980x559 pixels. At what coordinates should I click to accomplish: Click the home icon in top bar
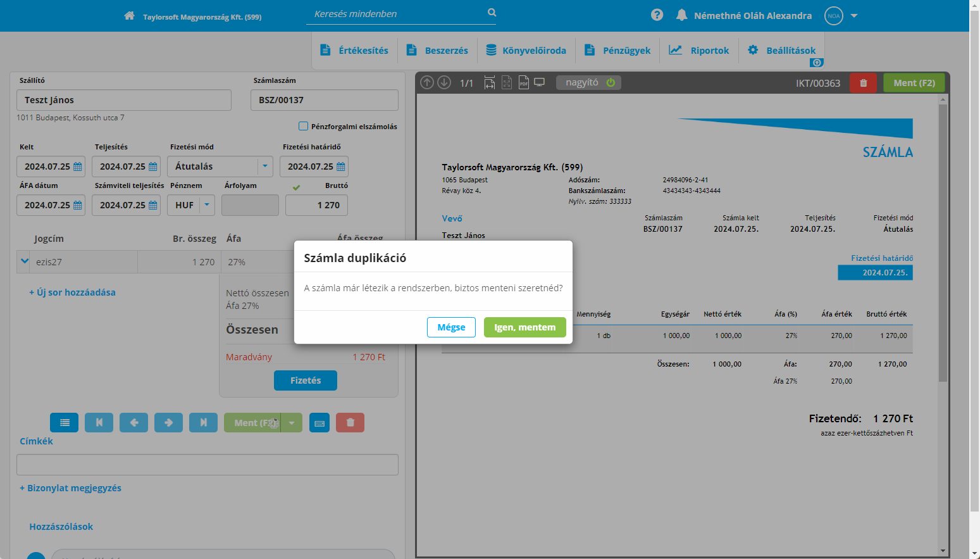click(129, 16)
